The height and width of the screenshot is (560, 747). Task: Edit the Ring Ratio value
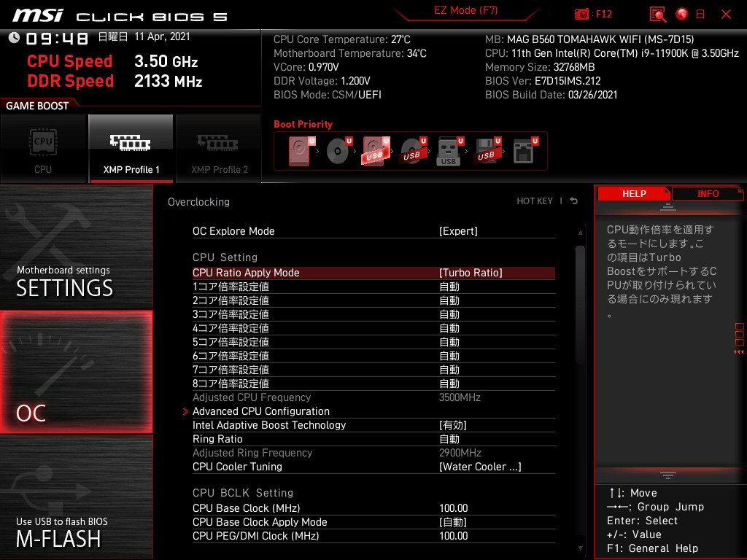pos(373,438)
